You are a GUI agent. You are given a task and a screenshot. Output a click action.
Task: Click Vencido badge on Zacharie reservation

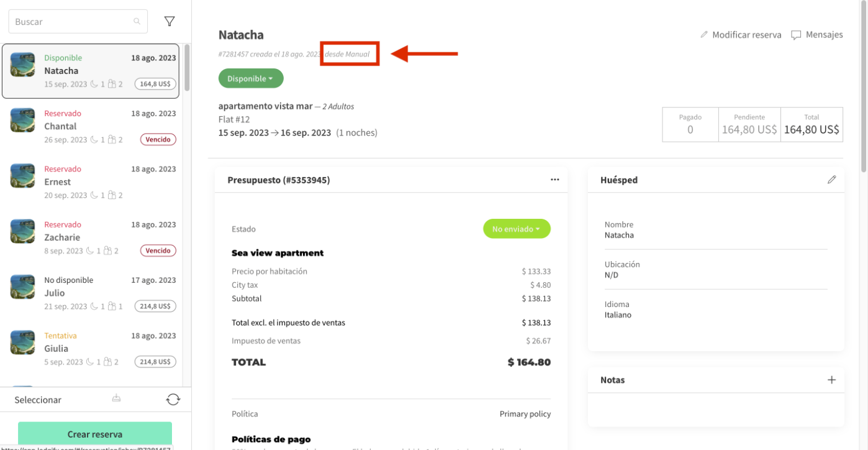[x=158, y=251]
